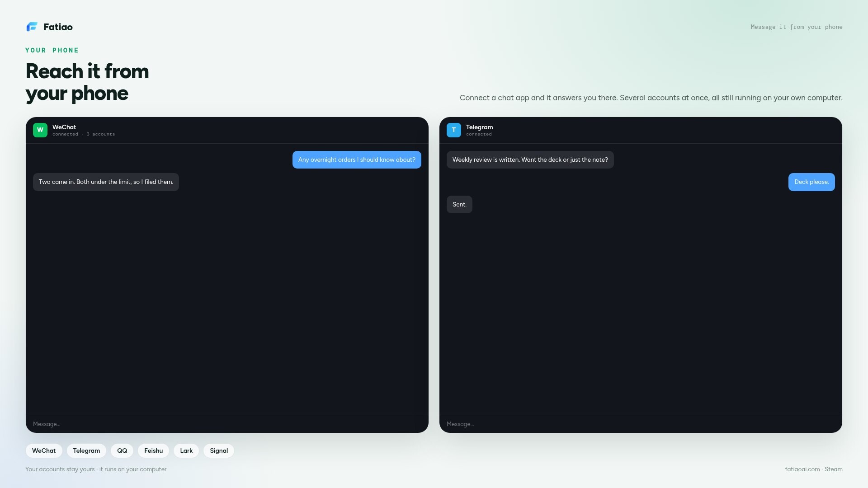Click the 'Connect a chat app' description text
The image size is (868, 488).
coord(651,98)
